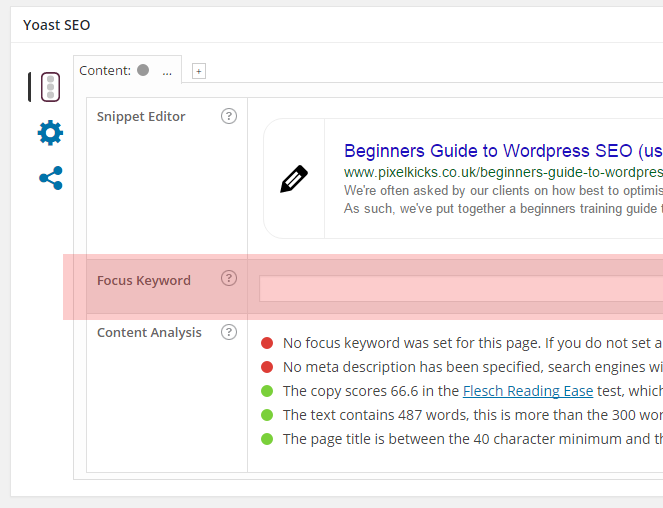Open the traffic light content optimization tab

click(50, 87)
